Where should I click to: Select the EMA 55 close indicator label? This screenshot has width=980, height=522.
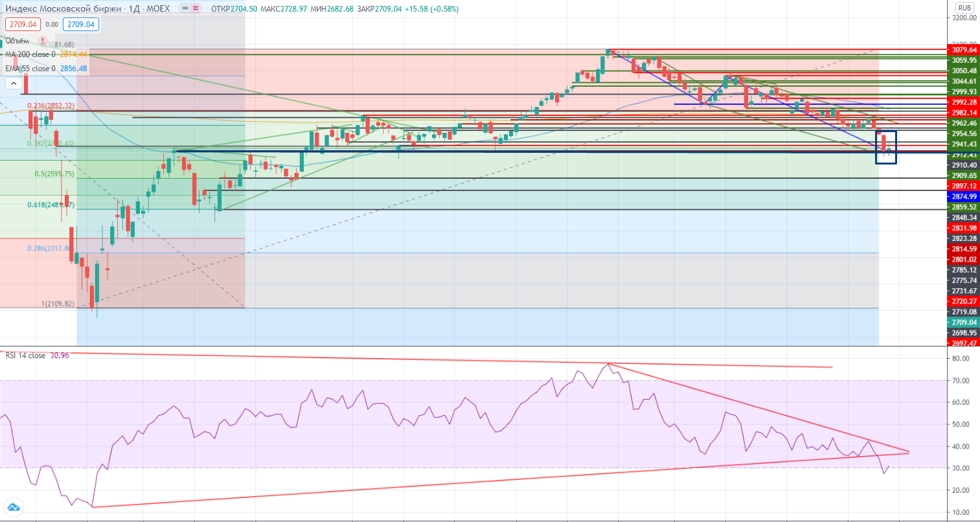(x=31, y=69)
